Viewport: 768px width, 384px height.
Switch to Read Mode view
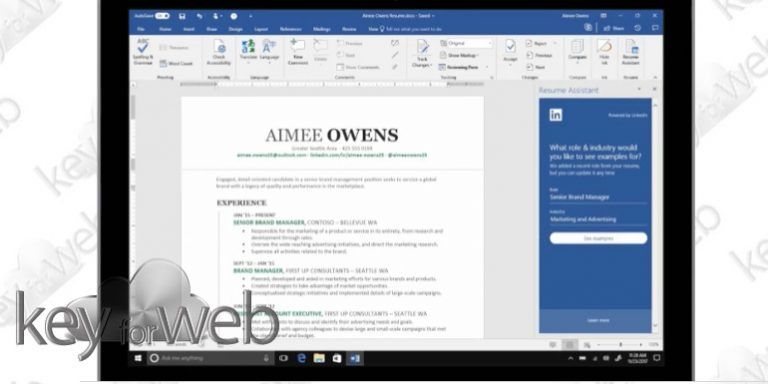coord(552,345)
